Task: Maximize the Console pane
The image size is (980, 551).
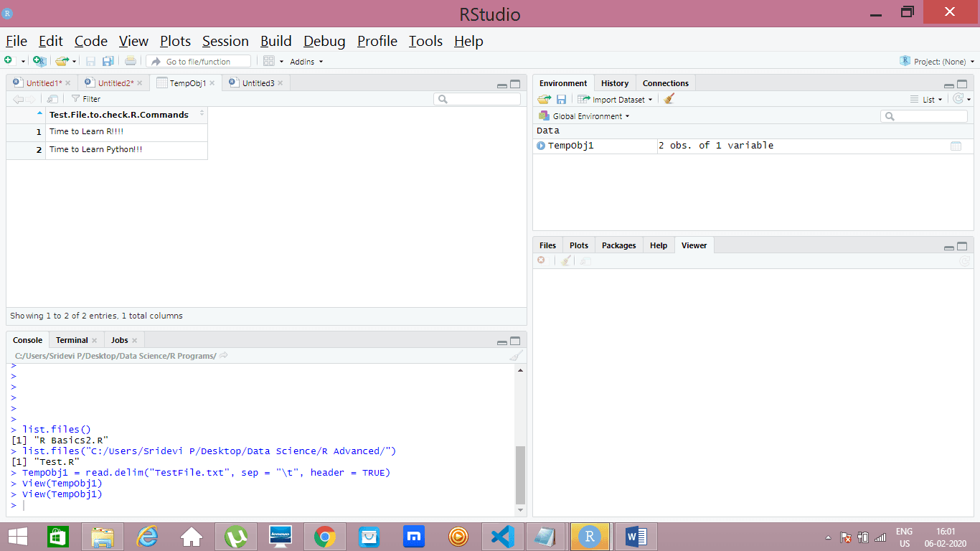Action: (x=515, y=341)
